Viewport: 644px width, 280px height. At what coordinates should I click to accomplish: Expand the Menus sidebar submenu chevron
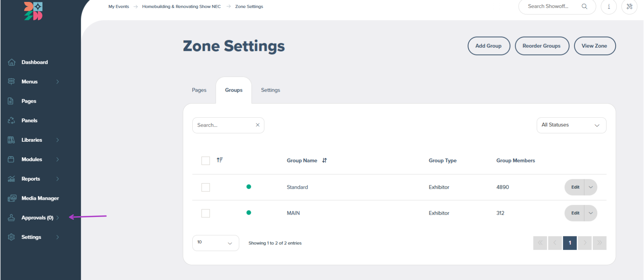58,82
